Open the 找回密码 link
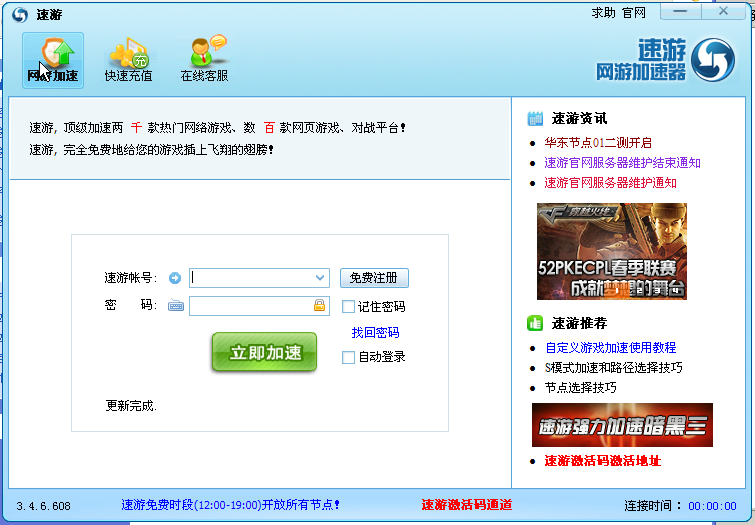The width and height of the screenshot is (755, 525). click(x=375, y=332)
